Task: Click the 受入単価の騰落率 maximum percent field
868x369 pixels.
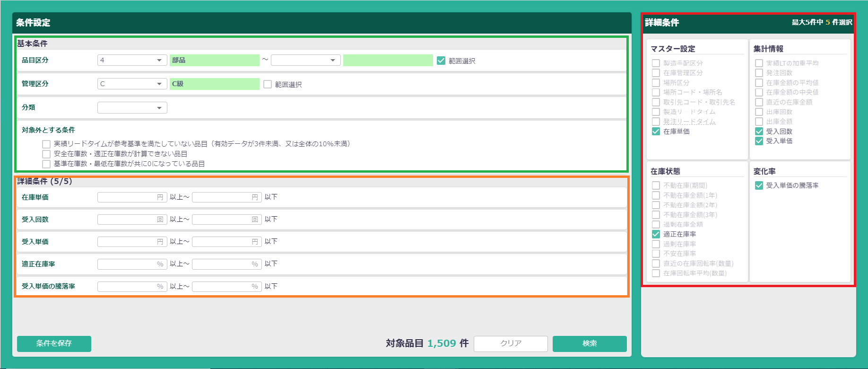Action: tap(222, 287)
